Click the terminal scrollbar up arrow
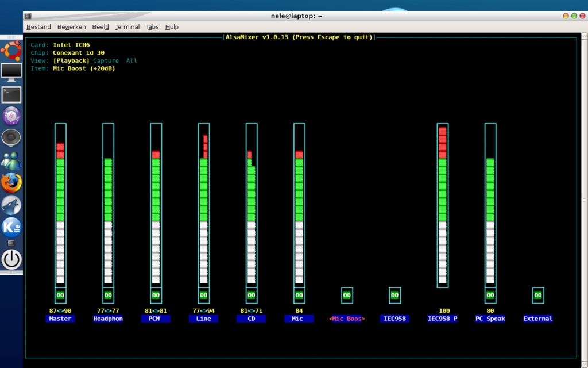 (x=584, y=35)
